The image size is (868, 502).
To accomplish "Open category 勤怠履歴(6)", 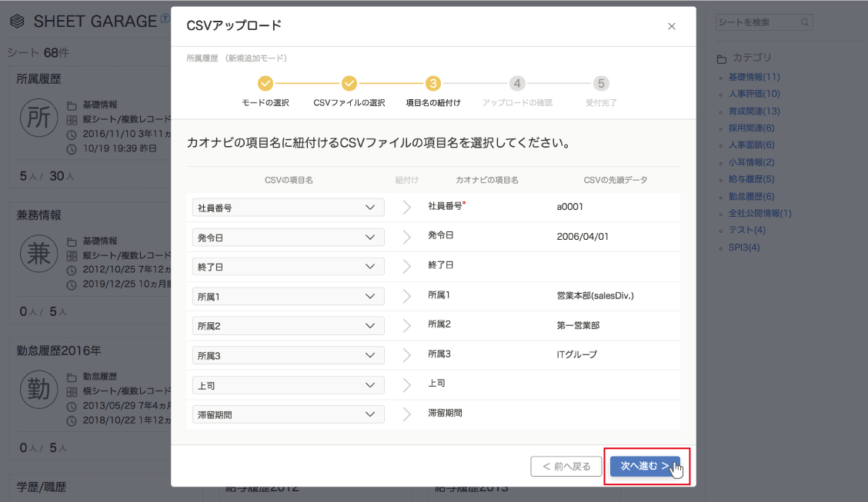I will [x=751, y=196].
